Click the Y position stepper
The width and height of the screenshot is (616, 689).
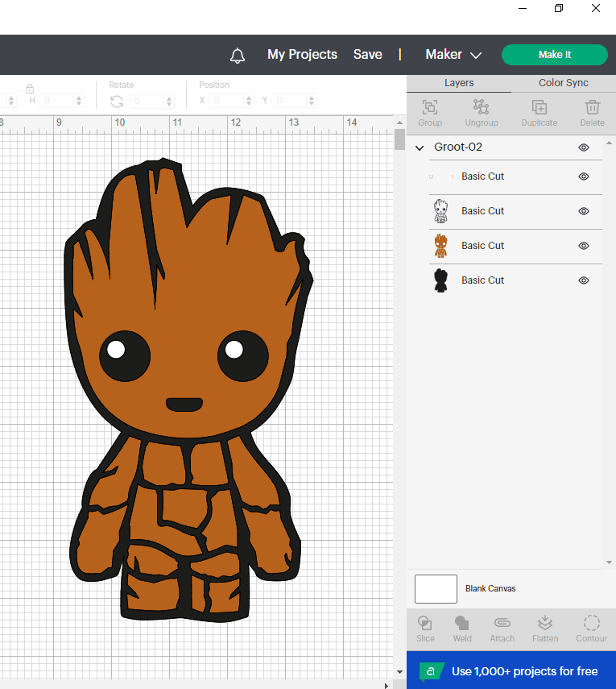(x=312, y=101)
